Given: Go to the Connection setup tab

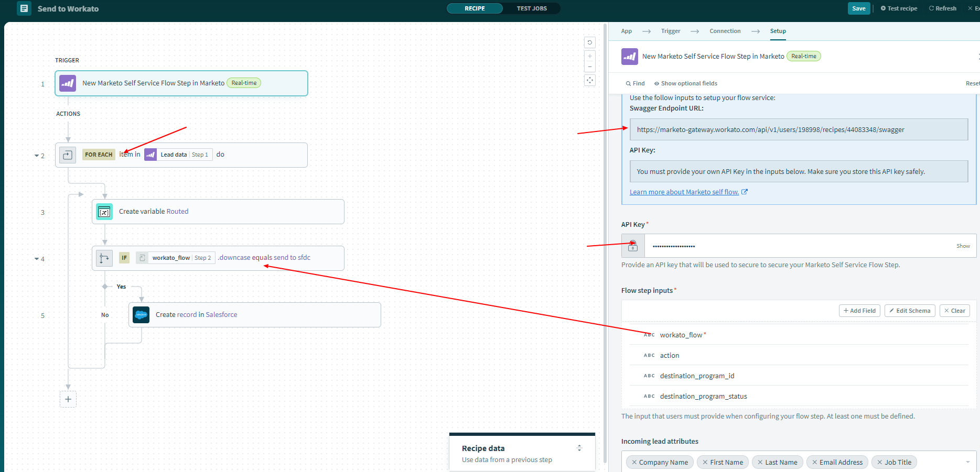Looking at the screenshot, I should [x=725, y=31].
